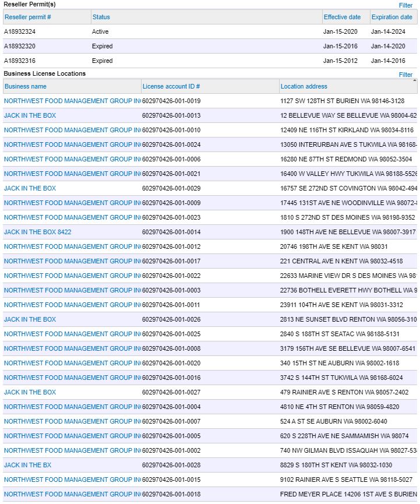Sort permits by Status column header
The image size is (420, 504).
pyautogui.click(x=101, y=17)
